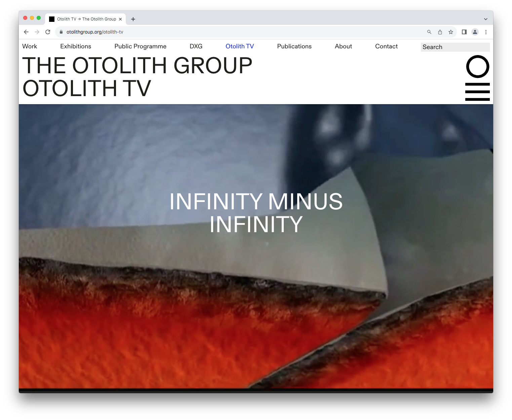
Task: Open a new browser tab
Action: pos(133,19)
